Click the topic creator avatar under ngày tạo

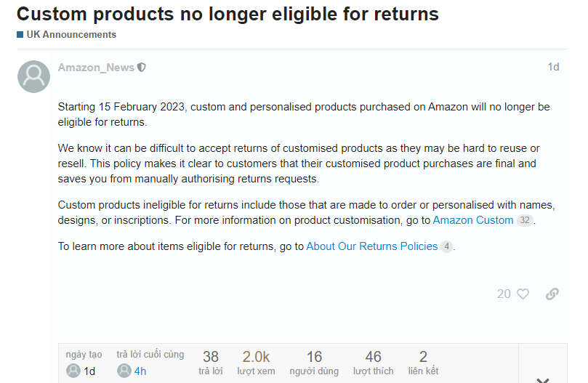click(x=73, y=371)
